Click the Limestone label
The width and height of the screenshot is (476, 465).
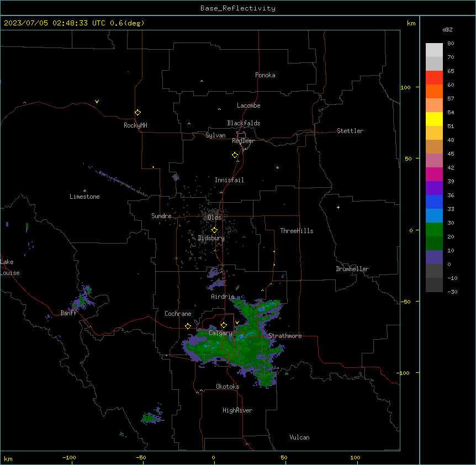(84, 197)
